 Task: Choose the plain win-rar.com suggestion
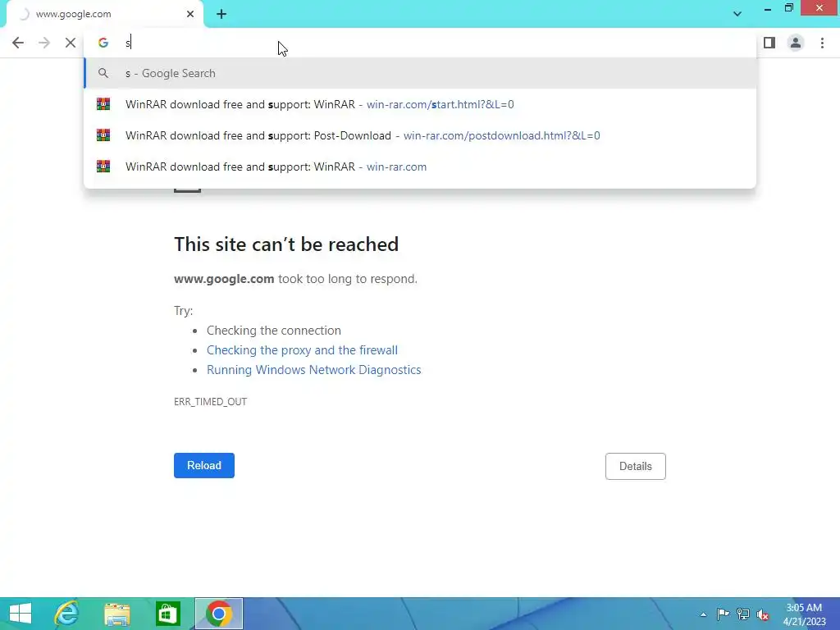pyautogui.click(x=420, y=167)
